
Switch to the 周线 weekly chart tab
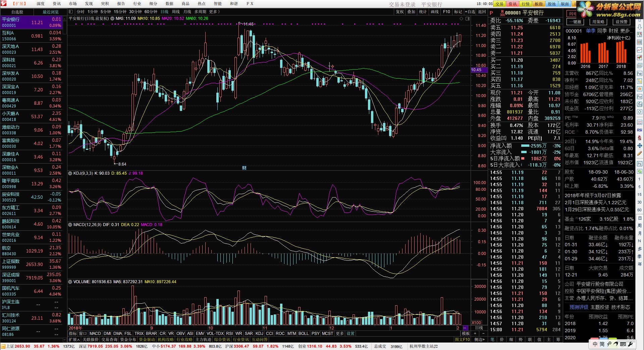(x=176, y=12)
